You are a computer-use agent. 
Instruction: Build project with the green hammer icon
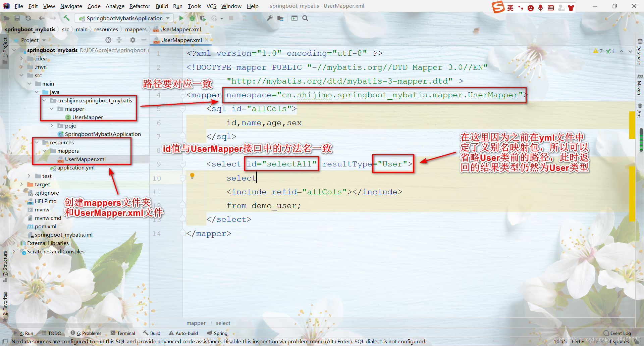pos(66,18)
